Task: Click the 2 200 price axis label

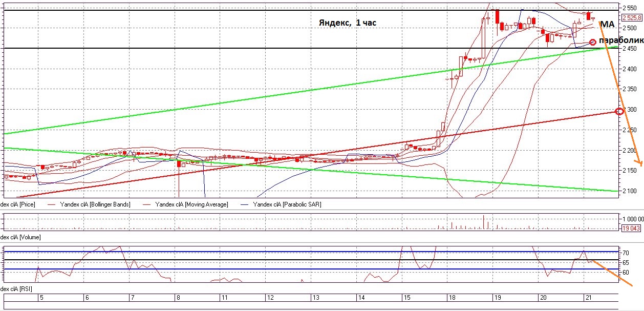Action: [x=630, y=151]
